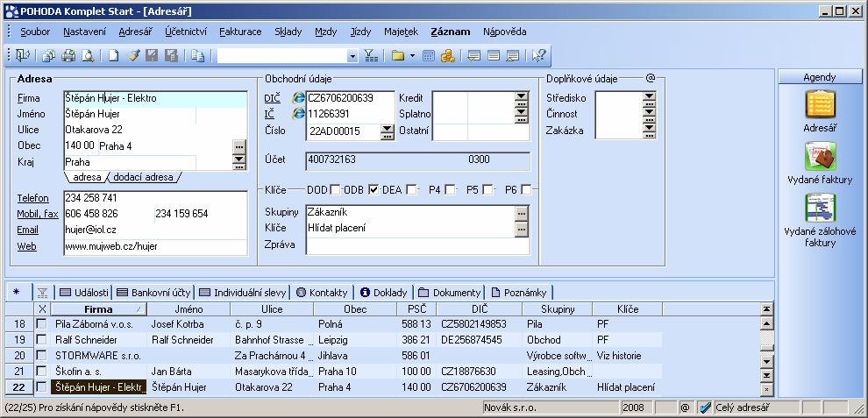Click the exit door toolbar icon
The image size is (868, 418).
[x=22, y=55]
